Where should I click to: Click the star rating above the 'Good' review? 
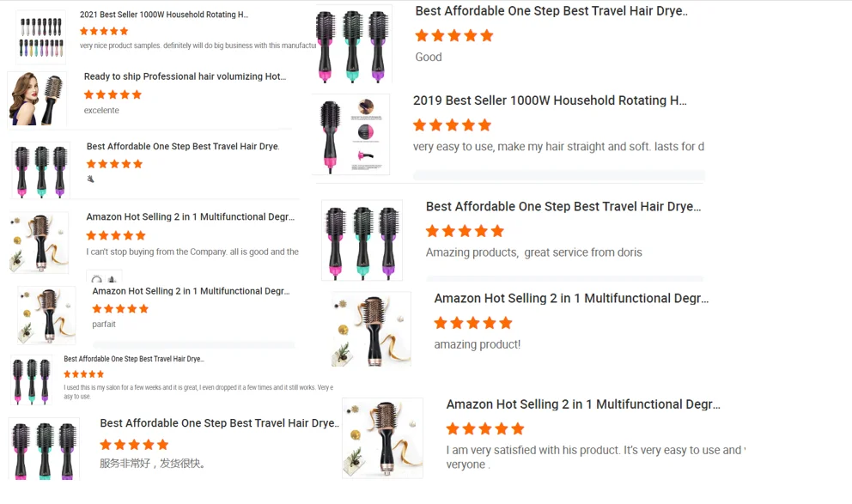click(x=453, y=36)
